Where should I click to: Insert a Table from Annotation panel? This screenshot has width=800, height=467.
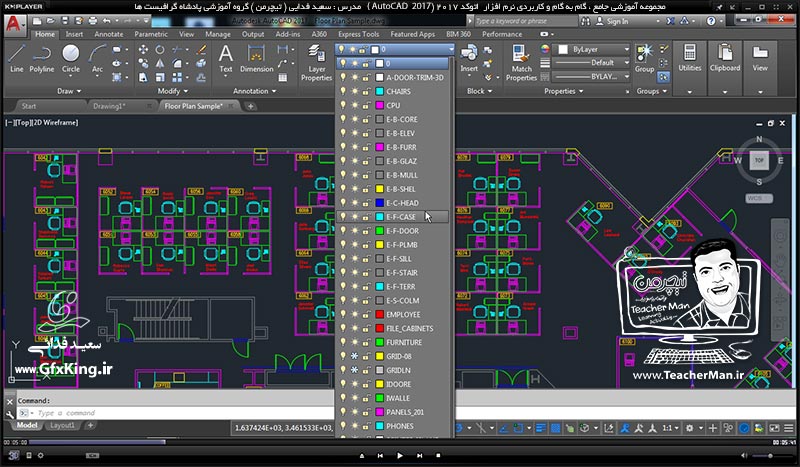point(283,78)
